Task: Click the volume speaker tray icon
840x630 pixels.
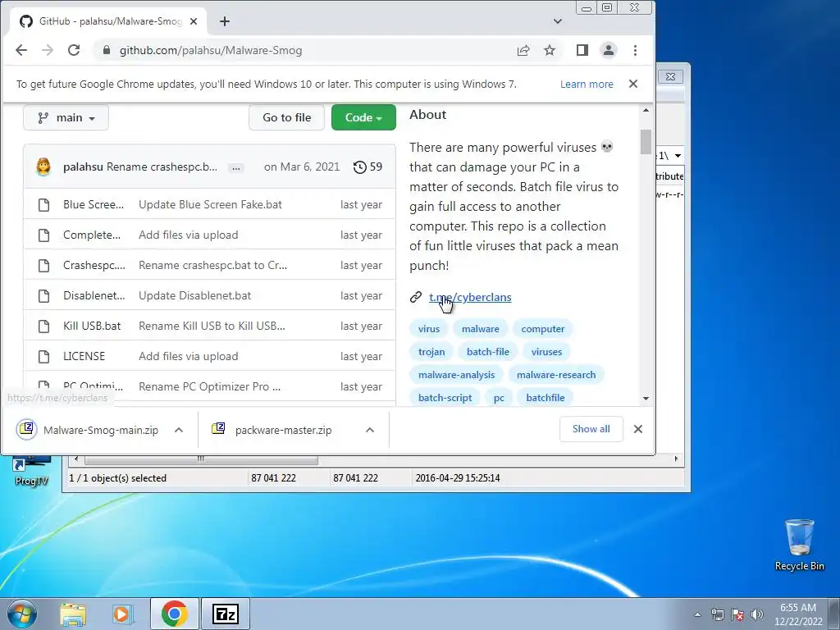Action: tap(757, 614)
